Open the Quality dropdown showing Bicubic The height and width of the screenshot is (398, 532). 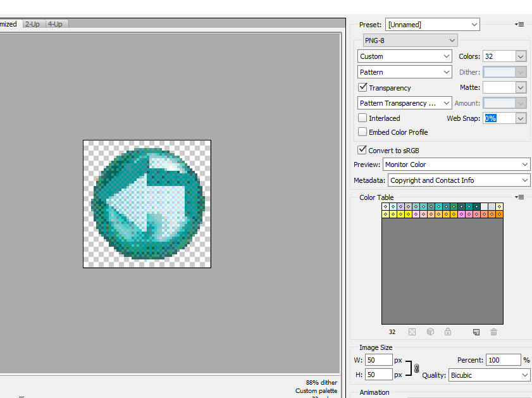pyautogui.click(x=489, y=375)
